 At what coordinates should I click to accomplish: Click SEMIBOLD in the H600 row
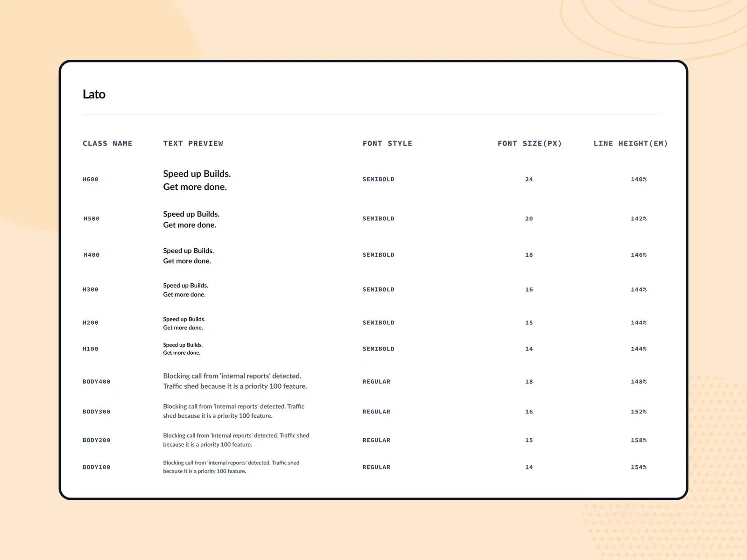[x=379, y=179]
